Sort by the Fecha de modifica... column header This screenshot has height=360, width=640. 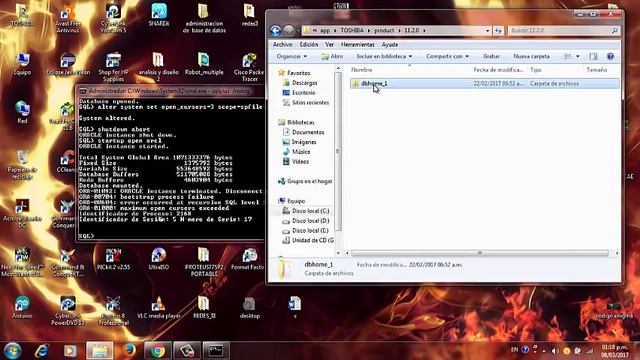499,70
